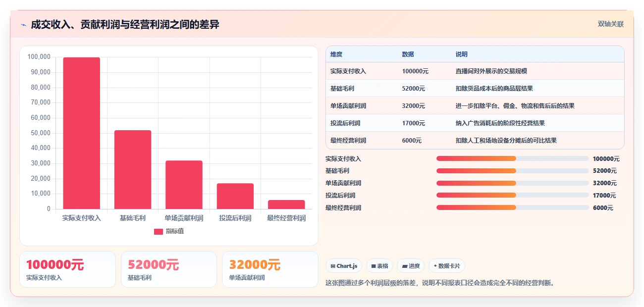Click the footnote sentence starting 这张图通过
This screenshot has width=644, height=307.
440,283
